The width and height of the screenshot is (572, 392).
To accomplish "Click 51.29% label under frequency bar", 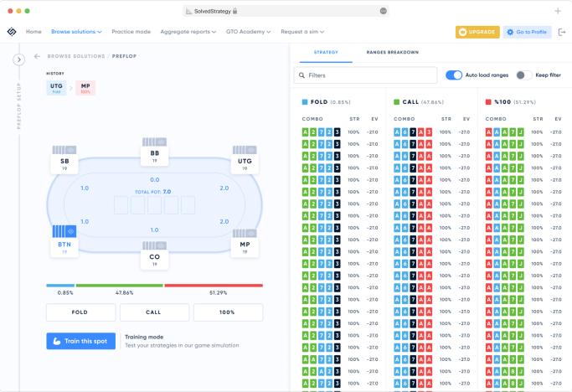I will click(218, 292).
